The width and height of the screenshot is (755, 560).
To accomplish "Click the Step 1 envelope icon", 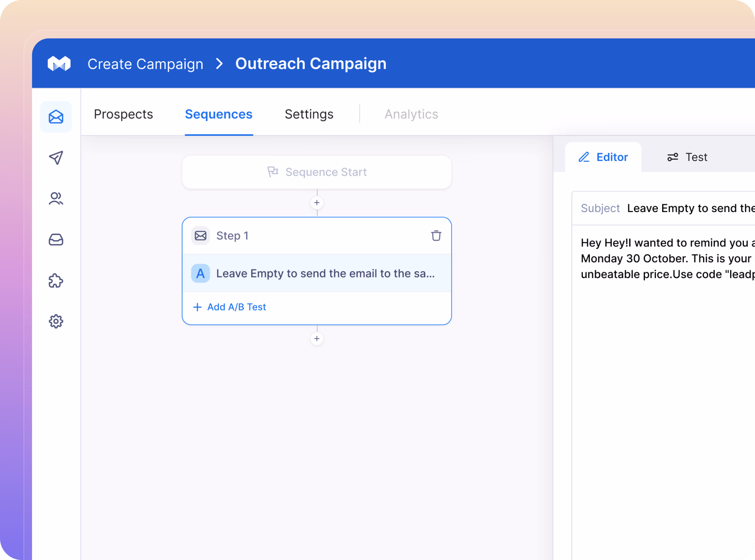I will 200,236.
